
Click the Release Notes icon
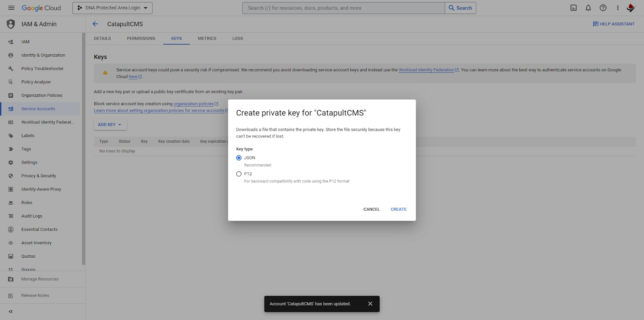click(x=11, y=295)
